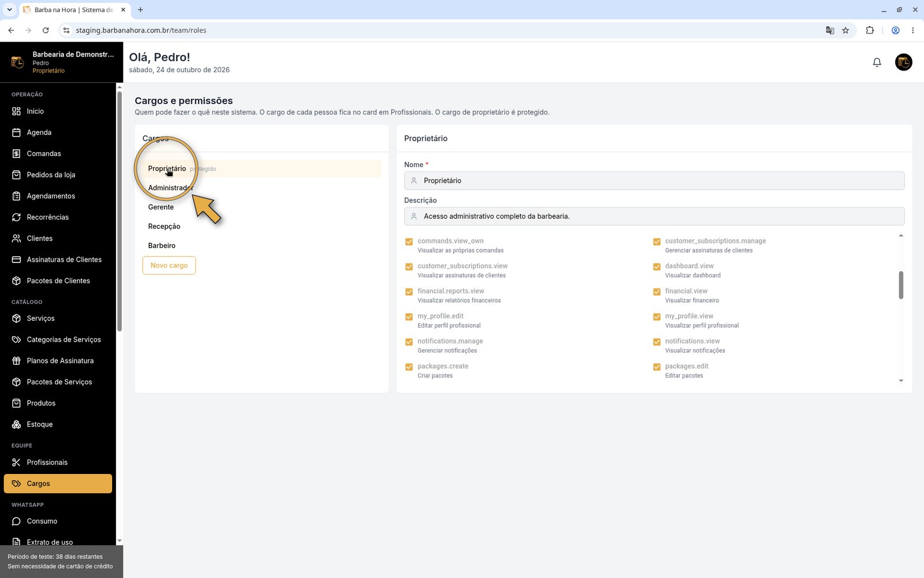Click the Pedidos da loja bag icon
Screen dimensions: 924x578
click(16, 175)
